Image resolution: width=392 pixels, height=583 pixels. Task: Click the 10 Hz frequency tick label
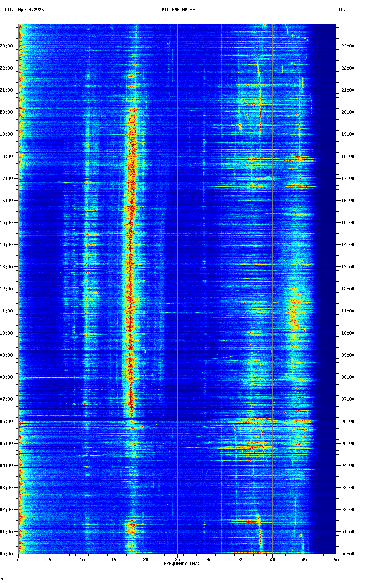pos(82,560)
